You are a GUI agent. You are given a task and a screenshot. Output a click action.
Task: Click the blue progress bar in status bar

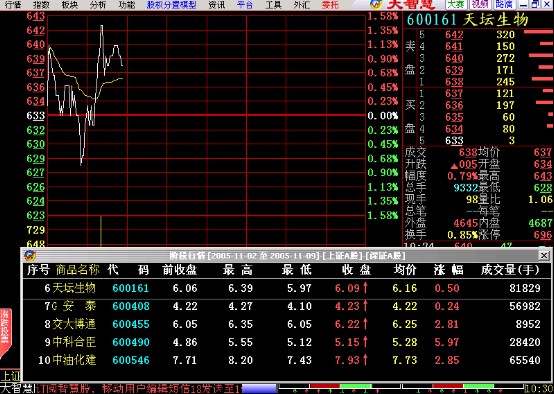click(x=259, y=389)
